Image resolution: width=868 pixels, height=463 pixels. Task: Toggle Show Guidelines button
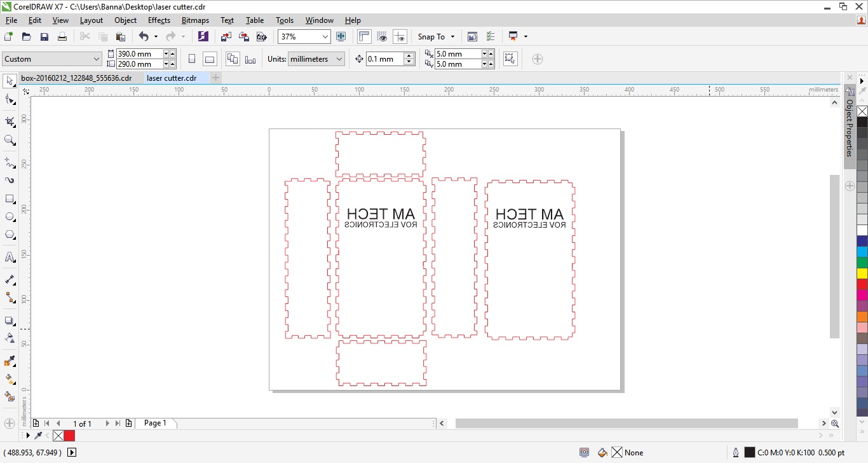point(400,37)
